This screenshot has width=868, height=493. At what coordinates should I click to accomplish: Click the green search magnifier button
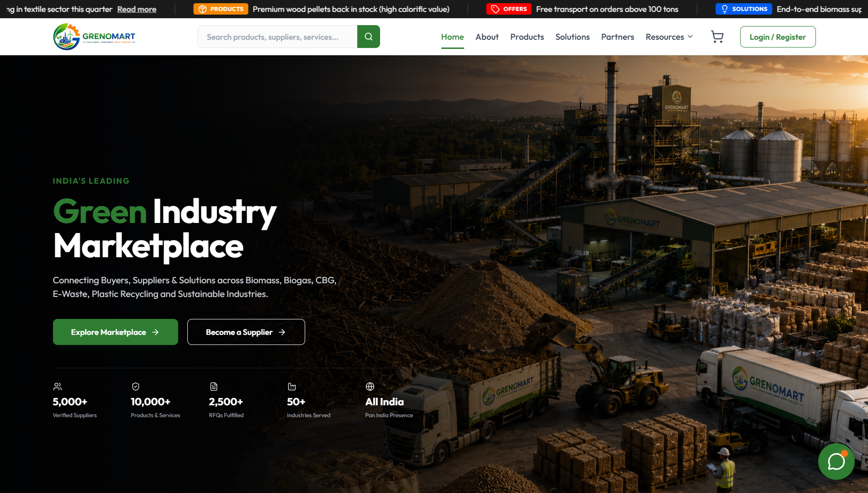(368, 37)
